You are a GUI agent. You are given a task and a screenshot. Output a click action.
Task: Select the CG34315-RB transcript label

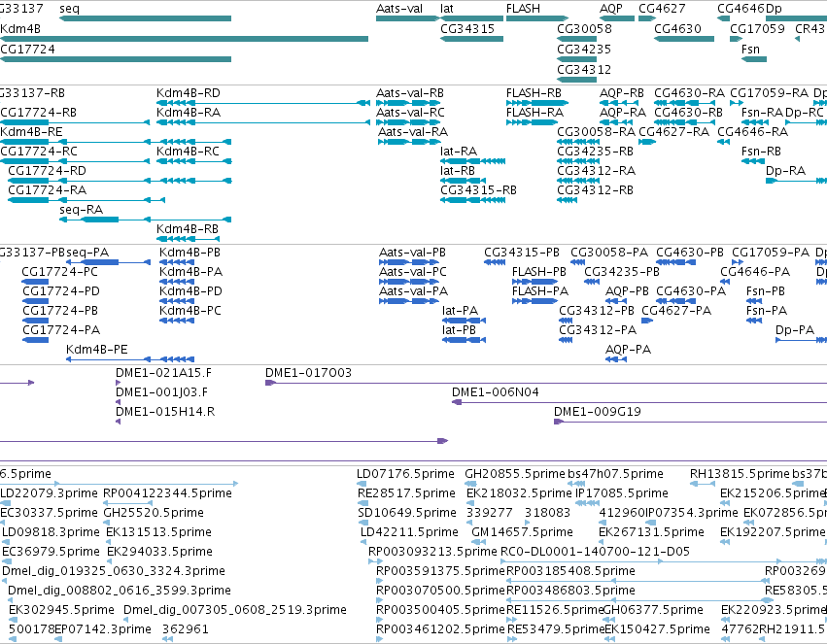tap(478, 190)
